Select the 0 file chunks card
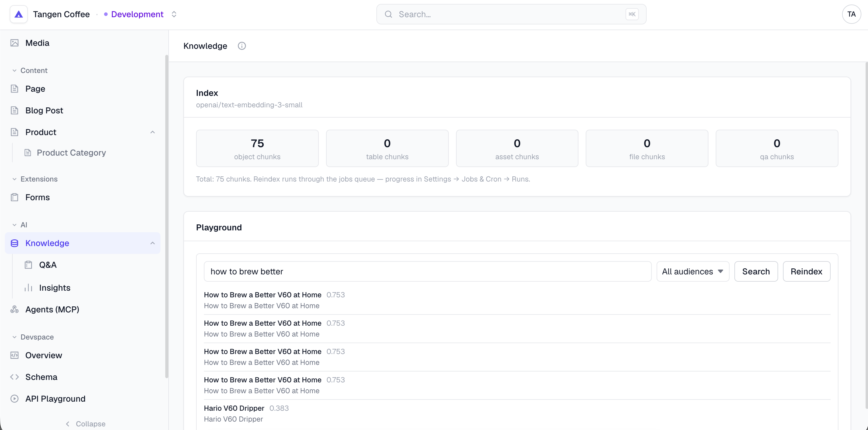Viewport: 868px width, 430px height. point(647,148)
